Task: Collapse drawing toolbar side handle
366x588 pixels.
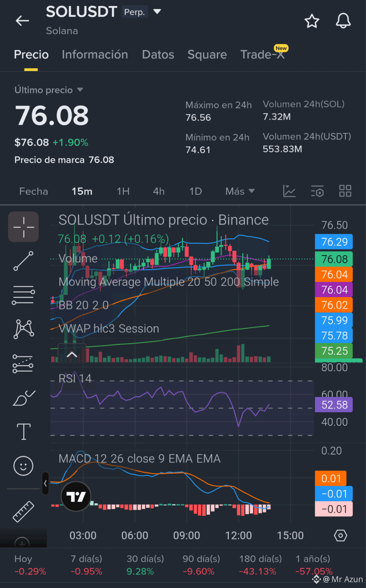Action: pos(45,484)
